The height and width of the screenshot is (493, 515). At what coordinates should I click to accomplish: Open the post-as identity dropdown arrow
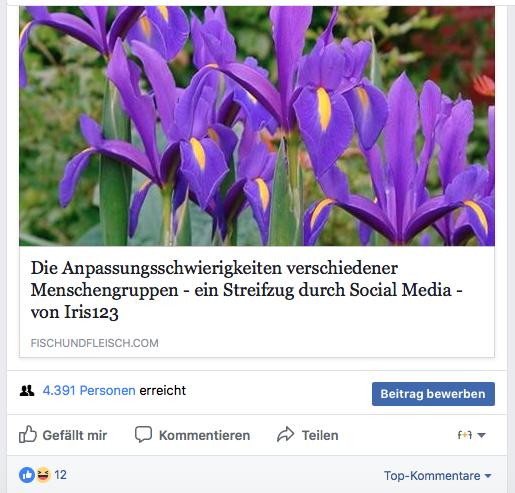481,435
